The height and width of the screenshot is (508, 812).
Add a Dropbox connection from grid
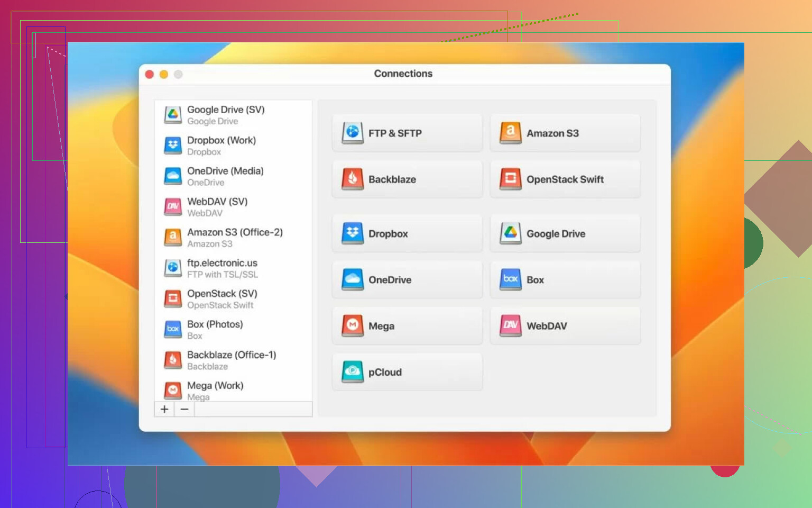click(407, 233)
